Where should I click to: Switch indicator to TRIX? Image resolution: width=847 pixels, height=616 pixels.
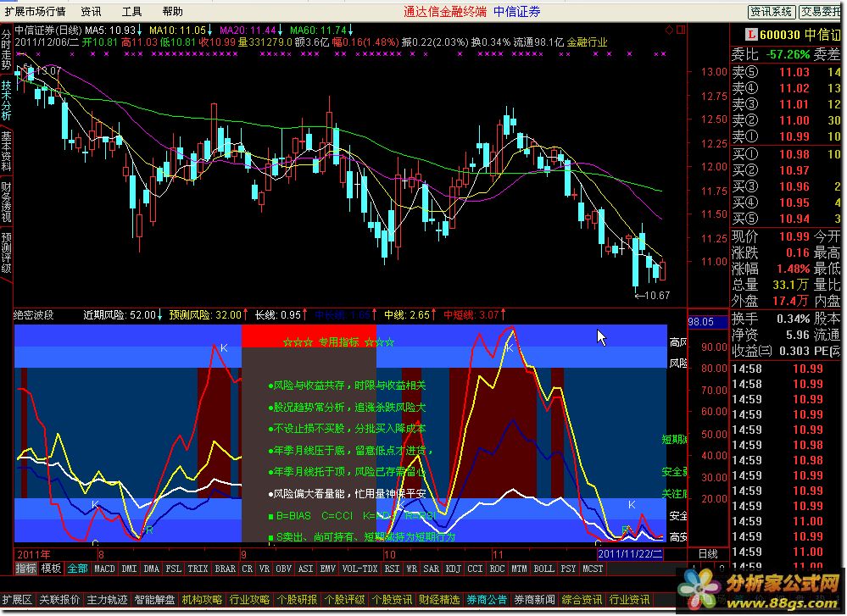point(198,569)
